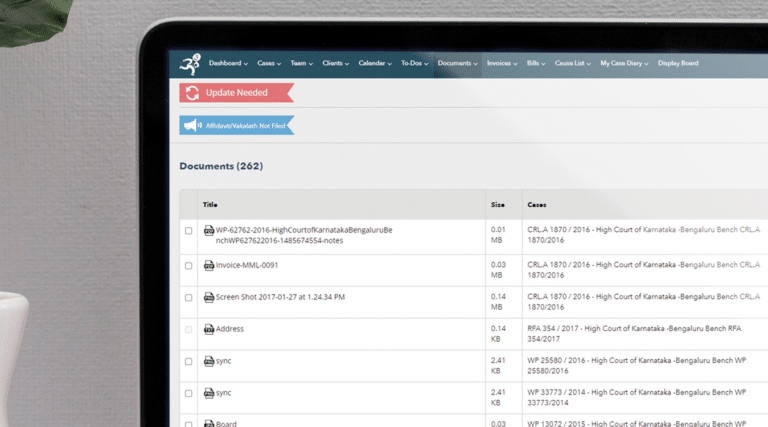Tick checkbox for Screen Shot 2017-01-27 row
The height and width of the screenshot is (427, 768).
(x=189, y=298)
